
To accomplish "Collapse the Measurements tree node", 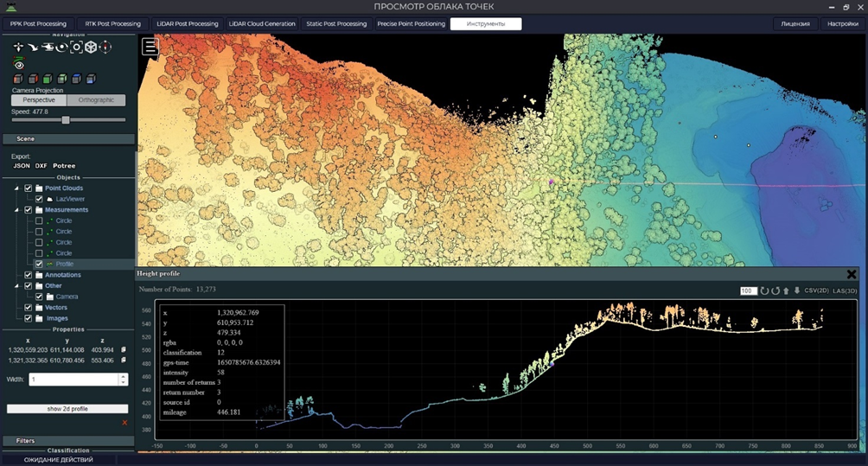I will coord(16,210).
